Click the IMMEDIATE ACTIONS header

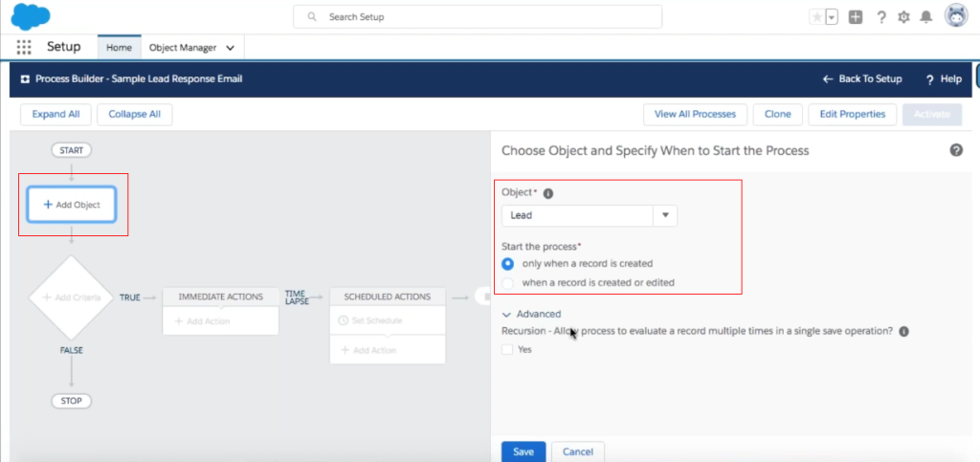coord(220,297)
